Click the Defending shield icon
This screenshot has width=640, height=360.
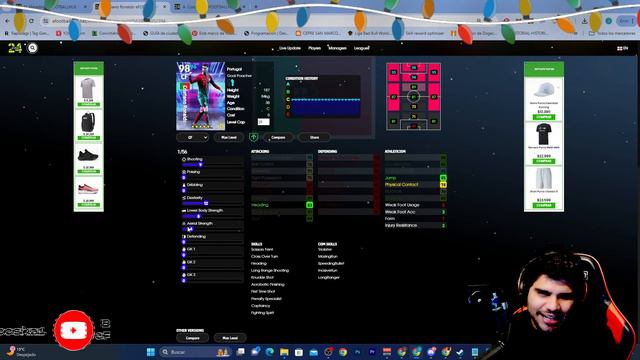pyautogui.click(x=184, y=236)
